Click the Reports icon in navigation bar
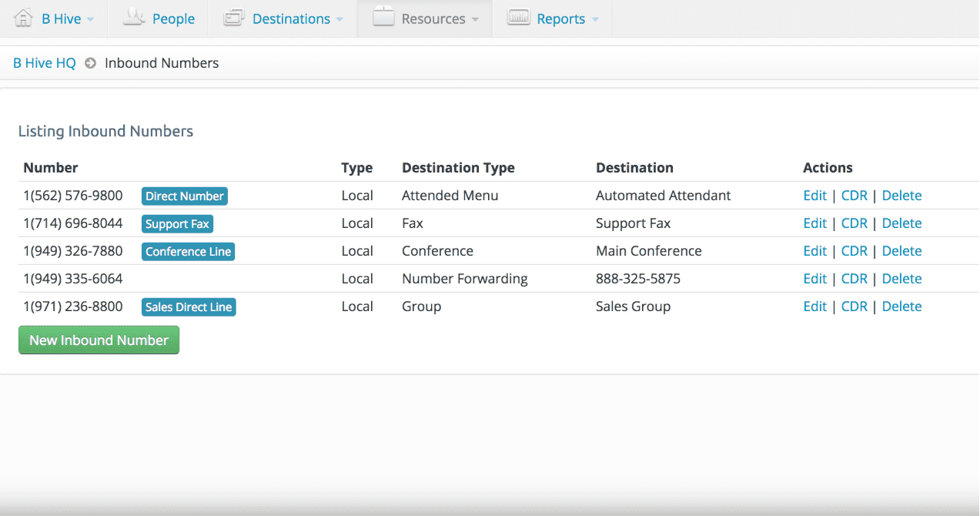980x516 pixels. coord(519,18)
